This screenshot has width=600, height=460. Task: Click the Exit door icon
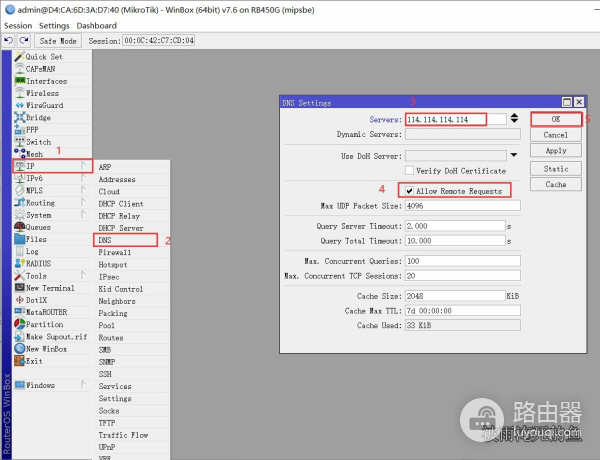[x=20, y=360]
